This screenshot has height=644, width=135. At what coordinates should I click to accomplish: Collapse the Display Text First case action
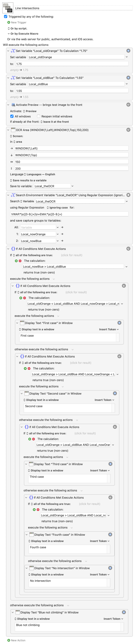(x=17, y=323)
